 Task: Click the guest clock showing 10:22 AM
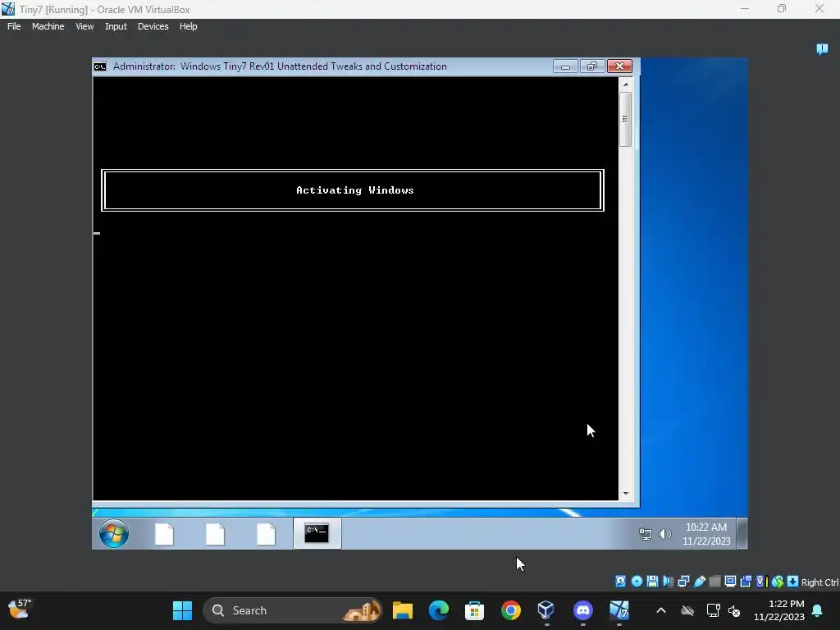(706, 534)
